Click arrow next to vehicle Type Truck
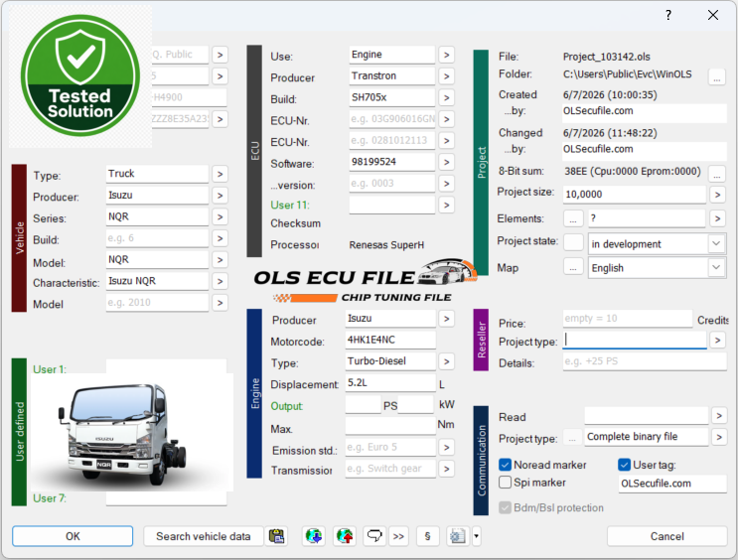The height and width of the screenshot is (560, 738). (x=220, y=174)
